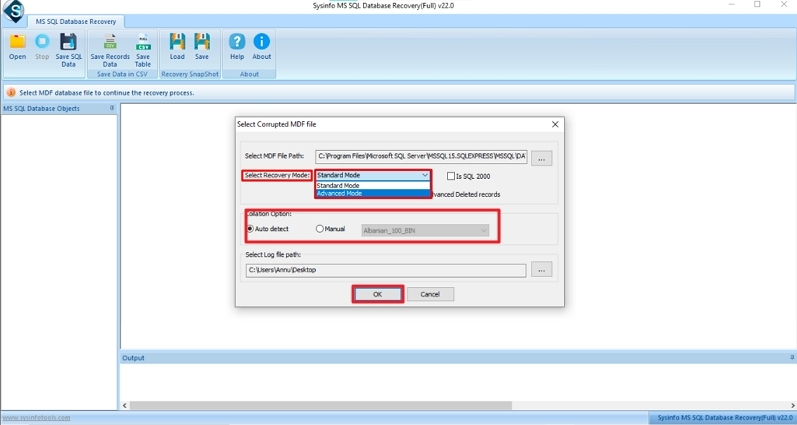Close the Select Corrupted MDF file dialog
The width and height of the screenshot is (797, 425).
pos(555,124)
